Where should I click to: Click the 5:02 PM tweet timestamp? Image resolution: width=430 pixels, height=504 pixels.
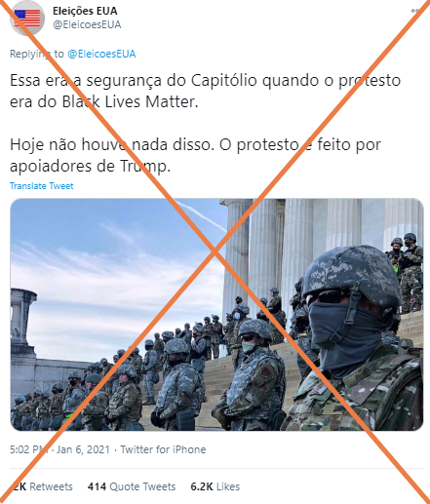(29, 449)
